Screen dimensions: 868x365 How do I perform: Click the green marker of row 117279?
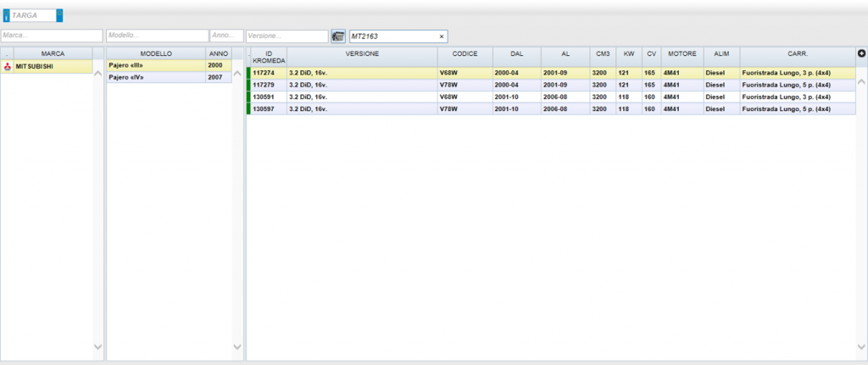coord(248,85)
